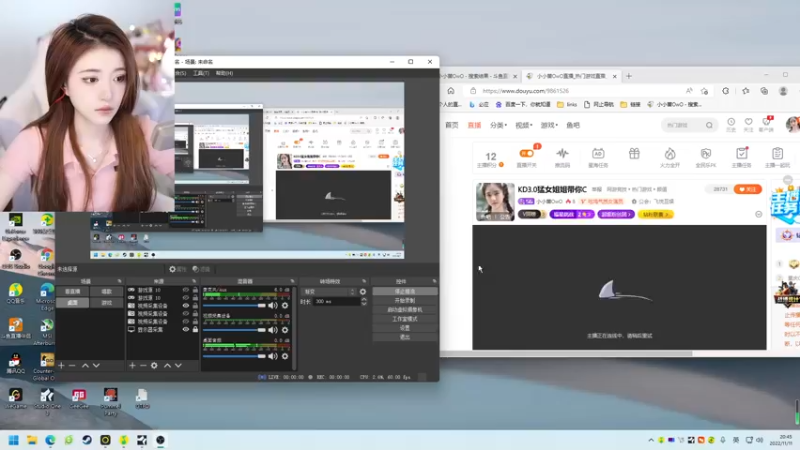This screenshot has width=800, height=450.
Task: Toggle visibility of 显示器采集 source
Action: (186, 330)
